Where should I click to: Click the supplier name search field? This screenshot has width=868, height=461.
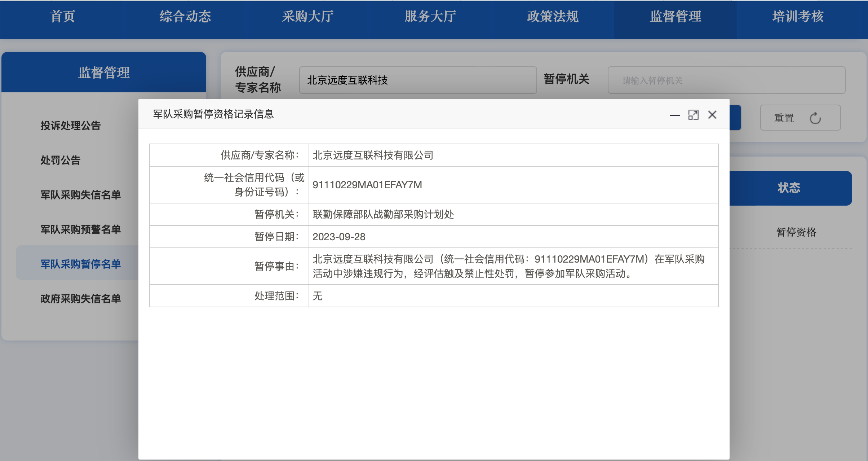(417, 80)
